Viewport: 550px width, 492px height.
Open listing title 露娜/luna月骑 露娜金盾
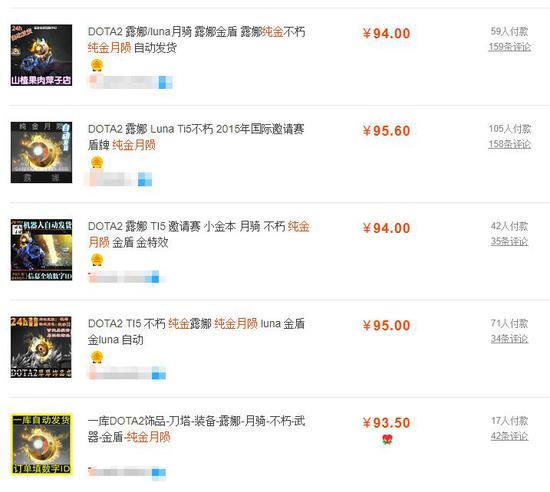pos(196,40)
